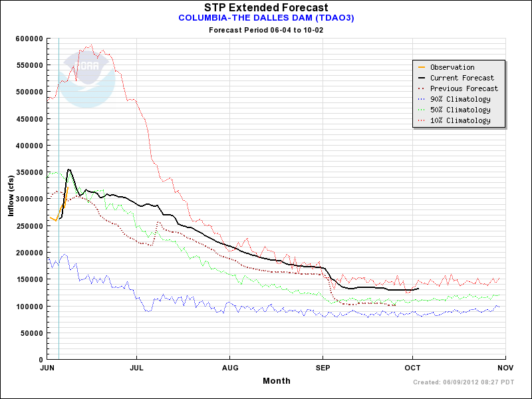The width and height of the screenshot is (532, 399).
Task: Click the Month axis title
Action: coord(276,381)
